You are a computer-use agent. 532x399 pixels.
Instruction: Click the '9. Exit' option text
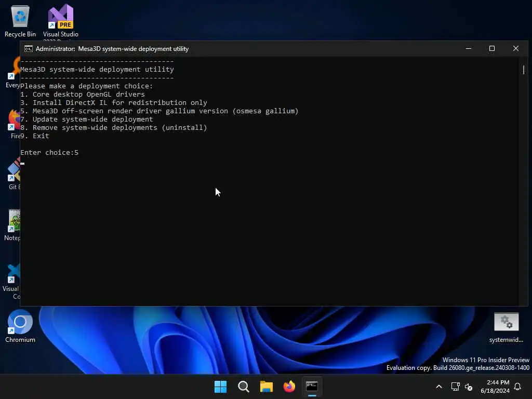35,136
